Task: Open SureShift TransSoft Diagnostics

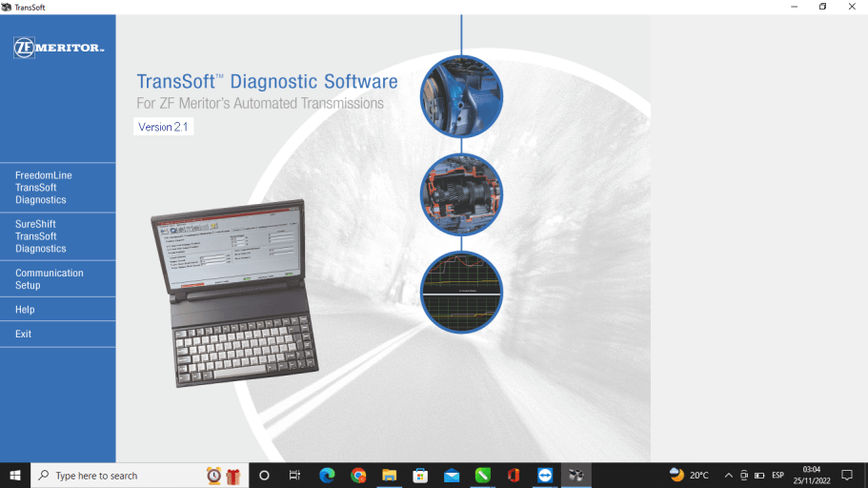Action: 41,236
